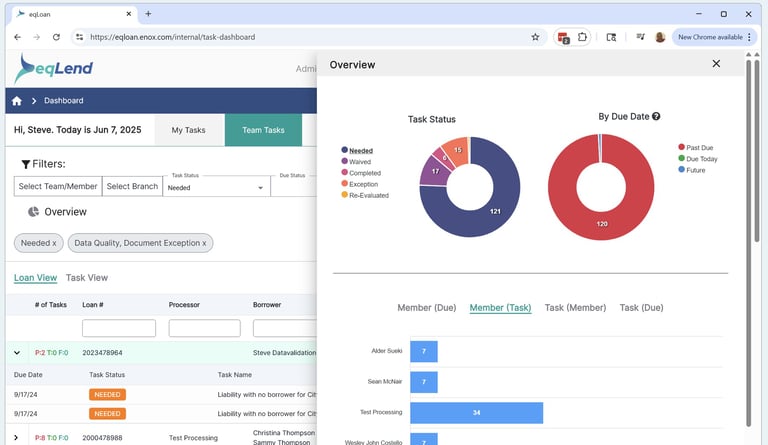The image size is (768, 445).
Task: Open the Due Status dropdown
Action: 294,187
